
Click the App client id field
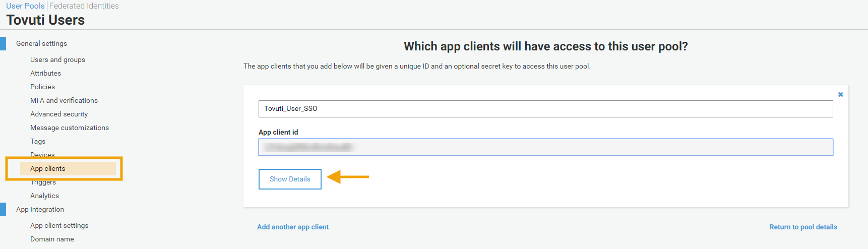pyautogui.click(x=545, y=147)
